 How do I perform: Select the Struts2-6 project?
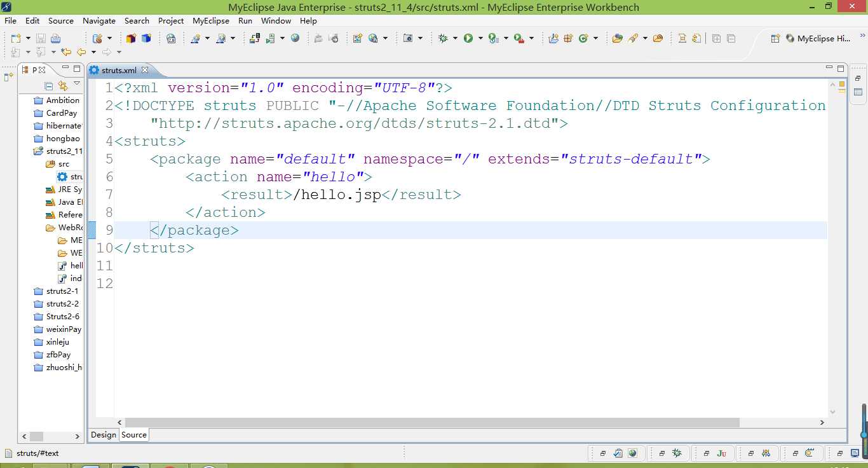[57, 317]
